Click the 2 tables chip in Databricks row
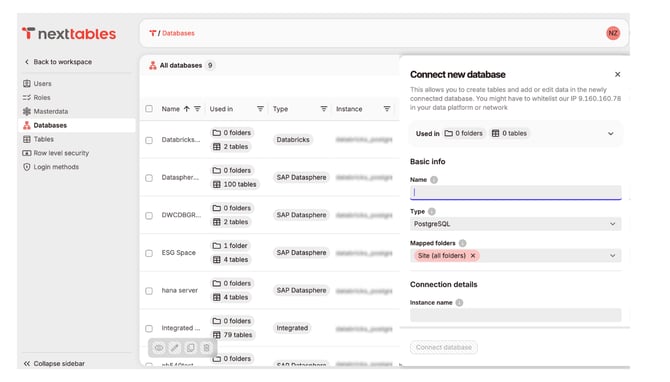 pyautogui.click(x=230, y=147)
